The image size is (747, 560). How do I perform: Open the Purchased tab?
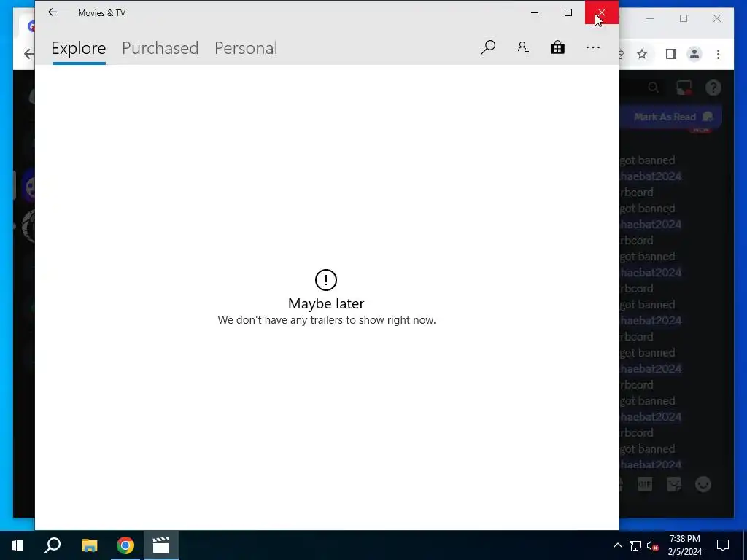(160, 48)
